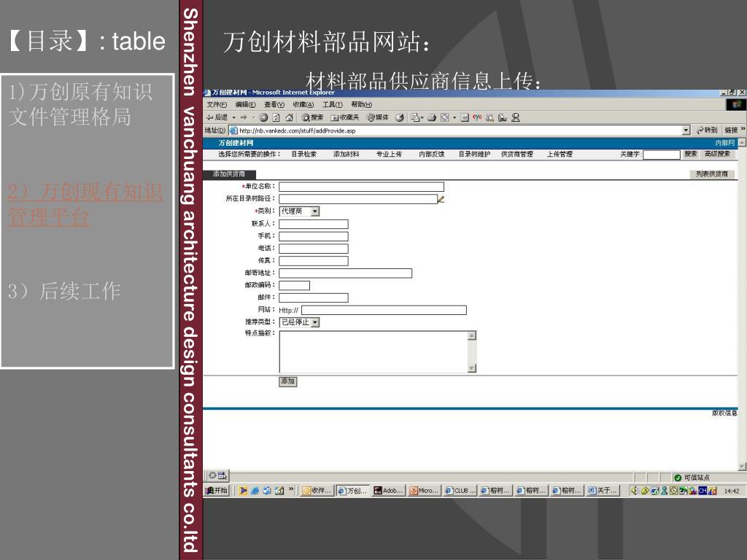This screenshot has width=747, height=560.
Task: Open the Media (媒体) toolbar button
Action: (377, 117)
